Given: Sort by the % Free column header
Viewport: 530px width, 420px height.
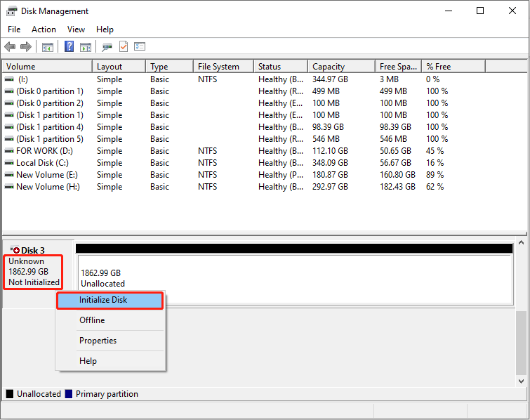Looking at the screenshot, I should pos(453,67).
